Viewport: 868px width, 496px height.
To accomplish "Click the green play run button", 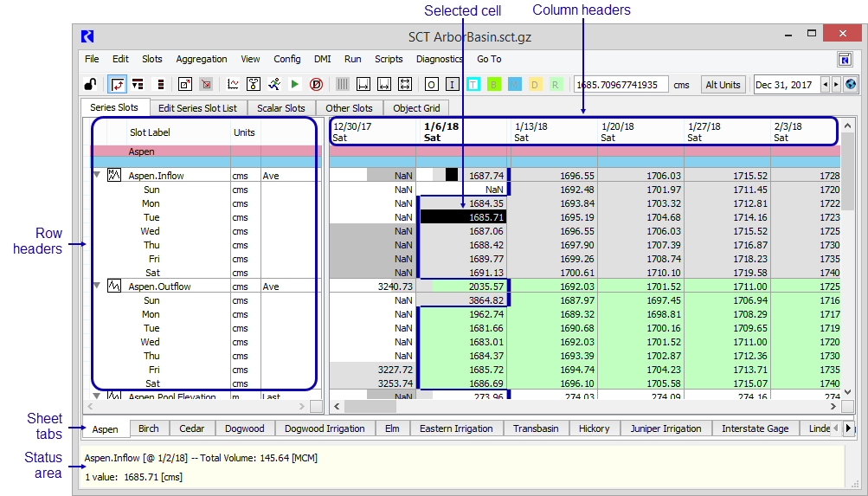I will tap(295, 85).
